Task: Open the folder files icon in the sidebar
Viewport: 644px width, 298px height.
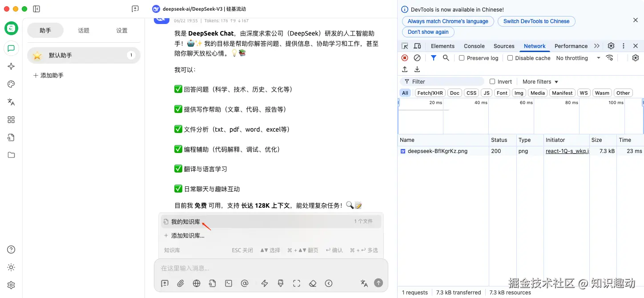Action: [11, 155]
